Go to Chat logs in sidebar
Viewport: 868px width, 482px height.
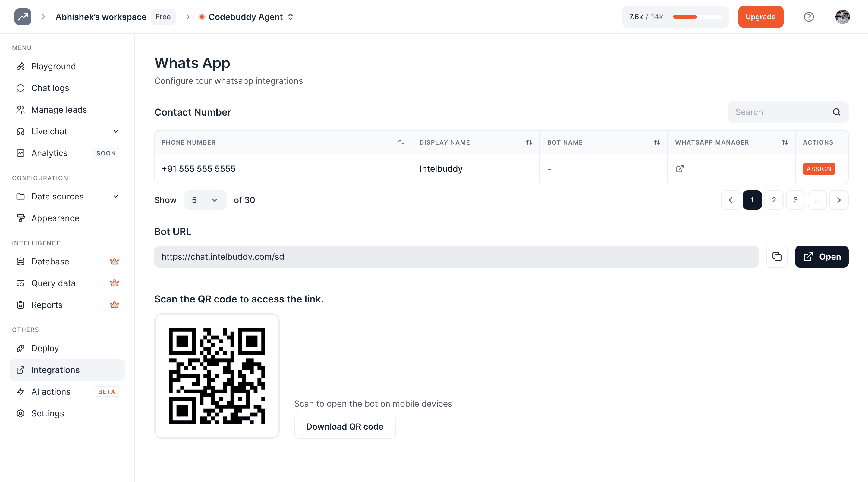(x=50, y=88)
